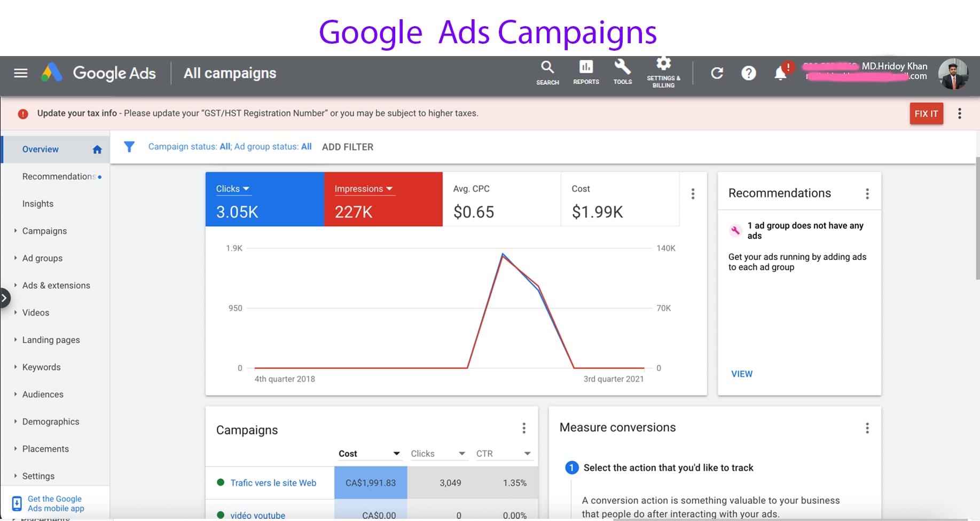Open the Impressions metric dropdown

[364, 189]
